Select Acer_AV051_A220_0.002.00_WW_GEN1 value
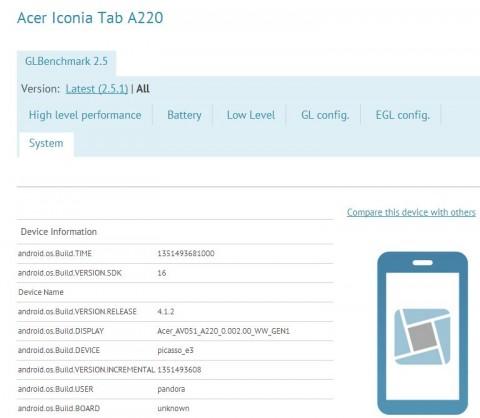Screen dimensions: 480x418 pos(223,331)
